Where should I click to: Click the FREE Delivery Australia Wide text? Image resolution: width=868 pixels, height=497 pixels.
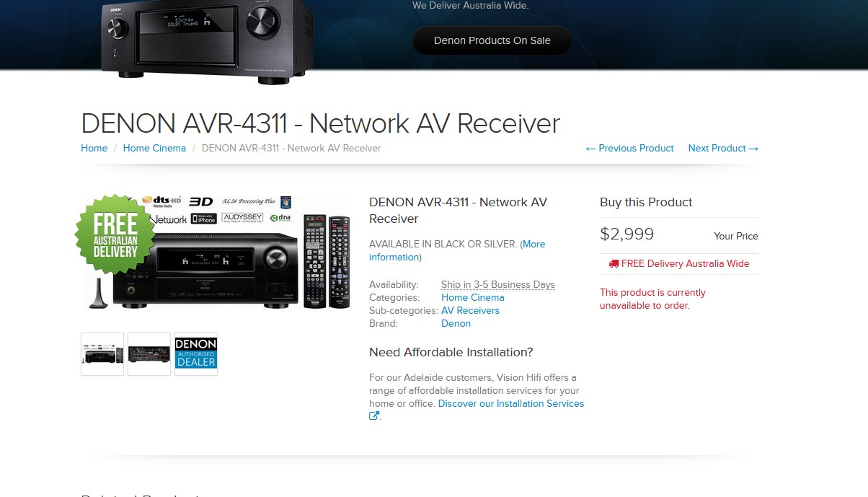(686, 264)
